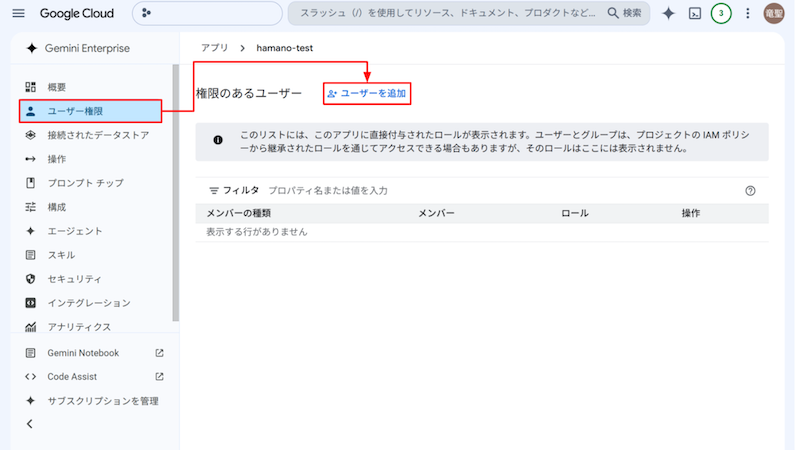Click 表示する行がありません empty row text

[x=257, y=232]
